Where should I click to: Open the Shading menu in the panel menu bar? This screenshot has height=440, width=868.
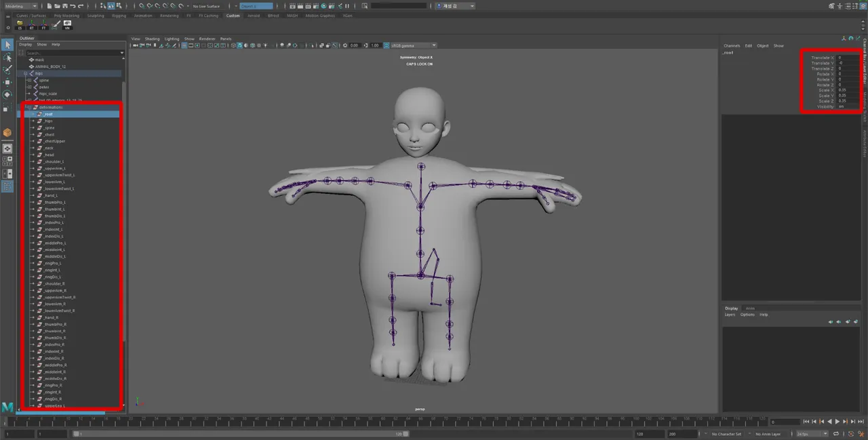click(152, 39)
